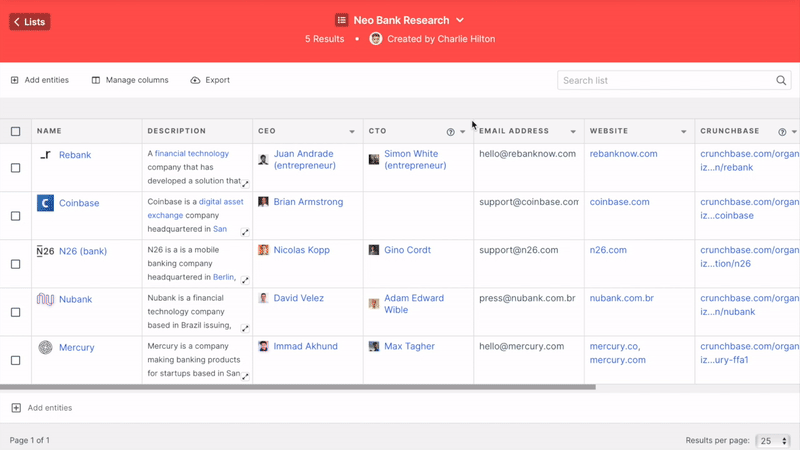Open the Email Address column dropdown arrow
800x450 pixels.
[x=573, y=132]
